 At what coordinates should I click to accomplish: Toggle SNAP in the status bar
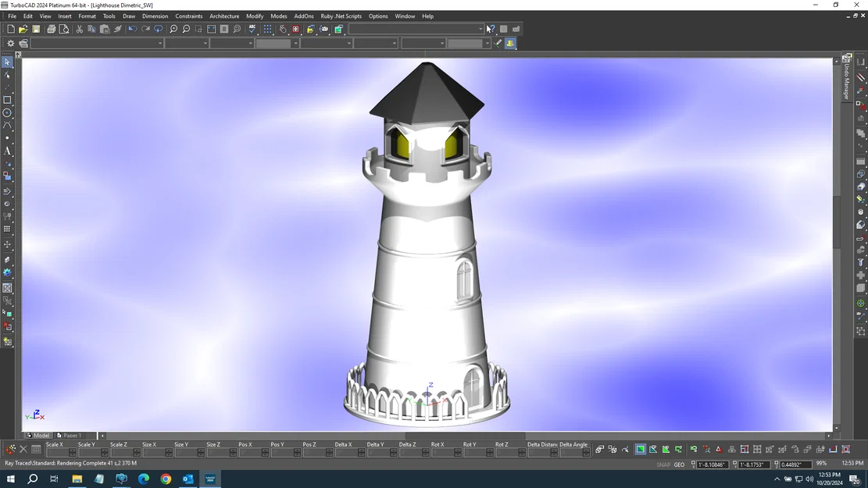point(663,464)
